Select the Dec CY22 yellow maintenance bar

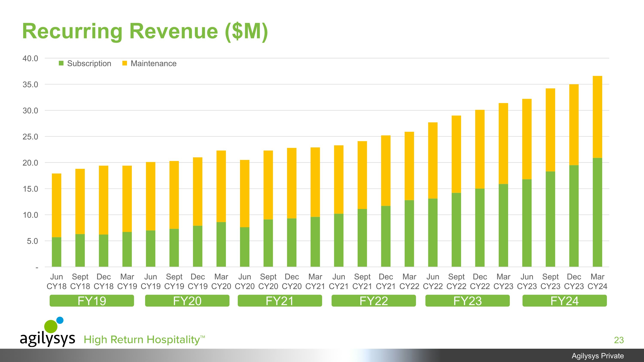coord(480,149)
